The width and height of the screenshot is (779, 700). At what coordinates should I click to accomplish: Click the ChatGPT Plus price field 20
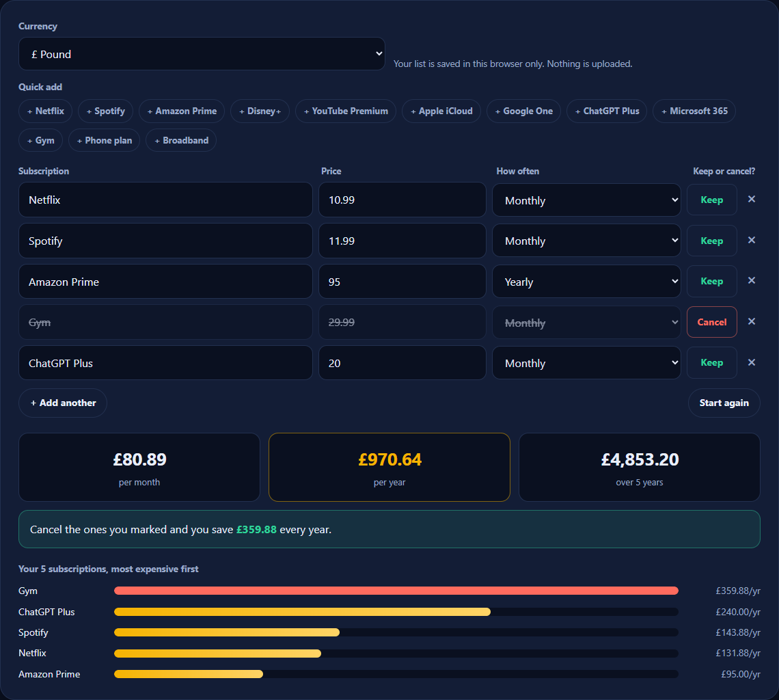click(402, 363)
